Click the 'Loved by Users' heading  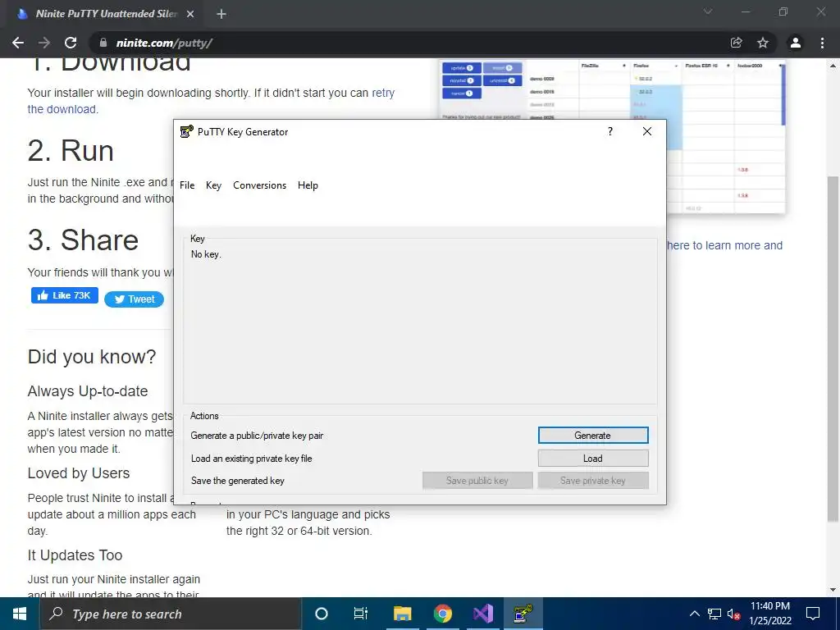click(79, 473)
